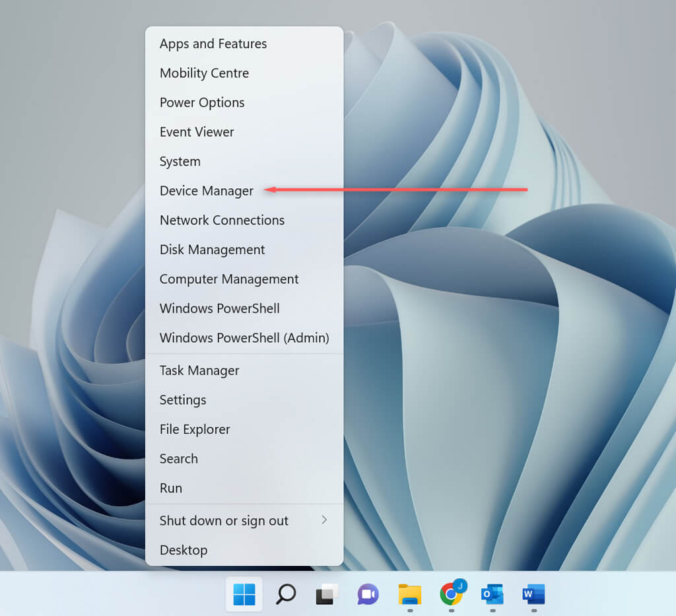Launch Windows PowerShell (Admin)
Screen dimensions: 676x616
pyautogui.click(x=244, y=338)
